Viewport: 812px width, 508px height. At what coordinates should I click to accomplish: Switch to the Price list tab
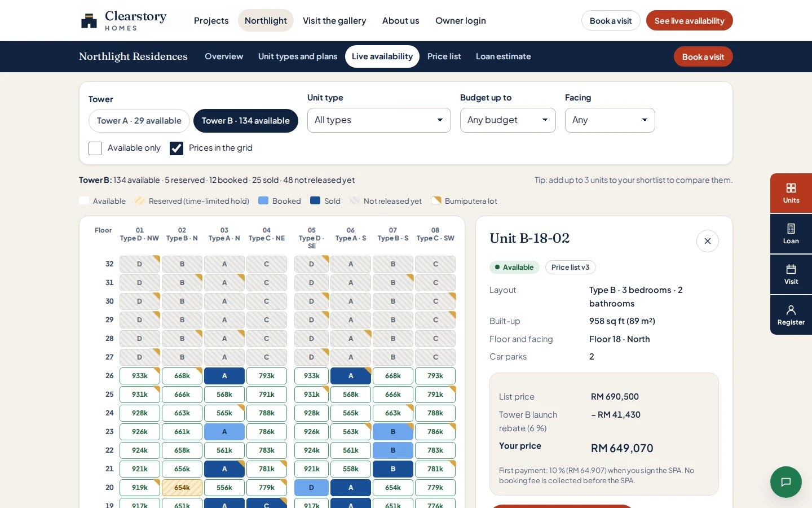click(444, 56)
